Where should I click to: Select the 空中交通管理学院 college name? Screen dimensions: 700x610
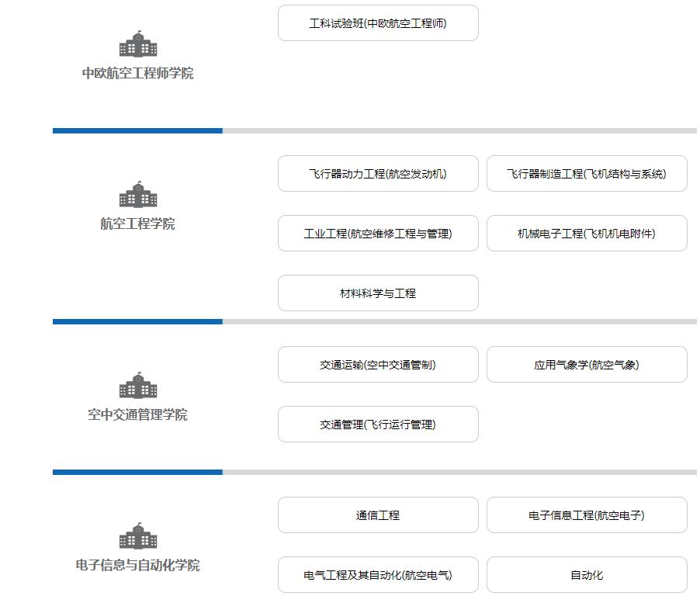138,414
